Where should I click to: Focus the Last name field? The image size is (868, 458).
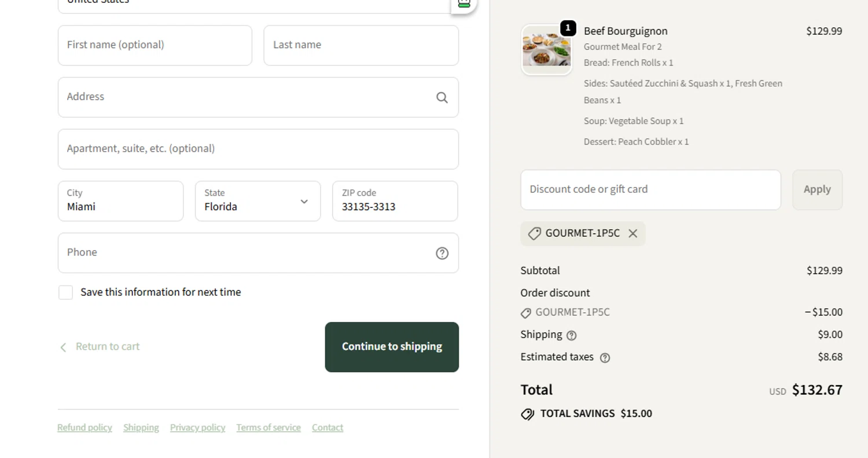coord(361,45)
